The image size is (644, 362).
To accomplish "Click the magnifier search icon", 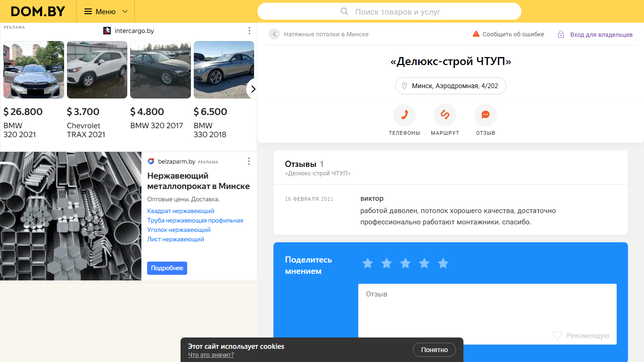I will pos(345,11).
